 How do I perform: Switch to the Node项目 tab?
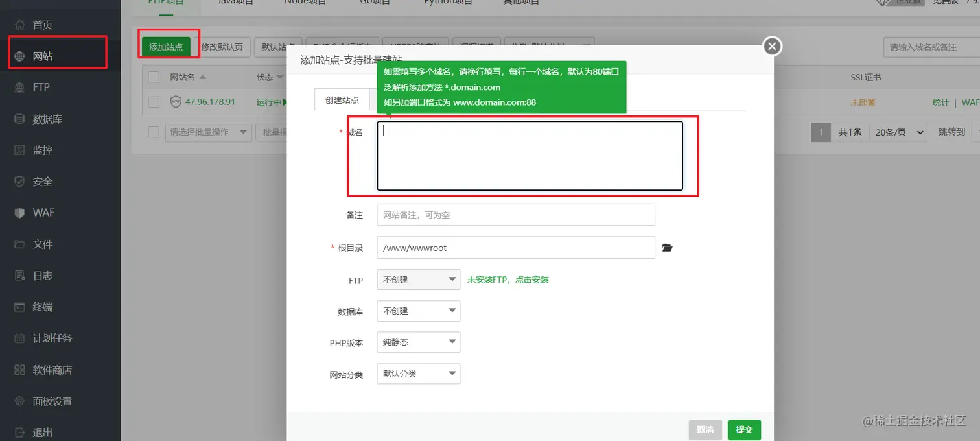click(x=305, y=2)
